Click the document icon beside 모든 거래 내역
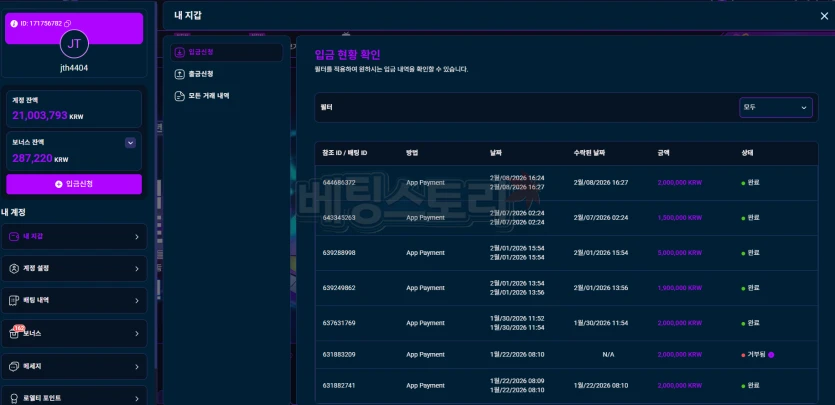This screenshot has width=835, height=405. 180,96
